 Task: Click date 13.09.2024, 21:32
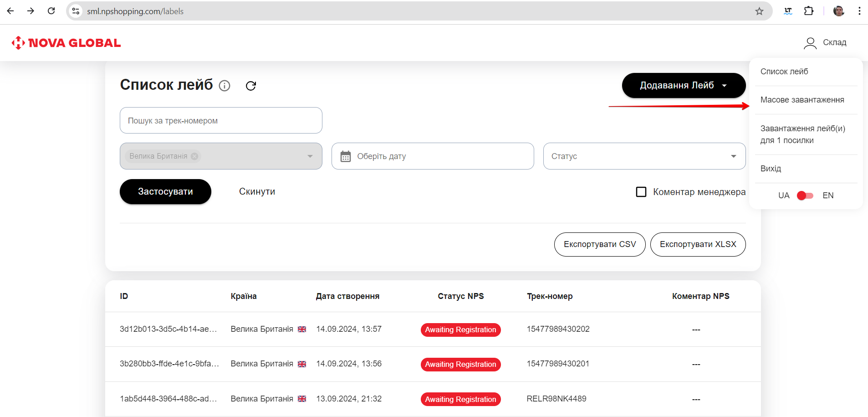(x=349, y=399)
